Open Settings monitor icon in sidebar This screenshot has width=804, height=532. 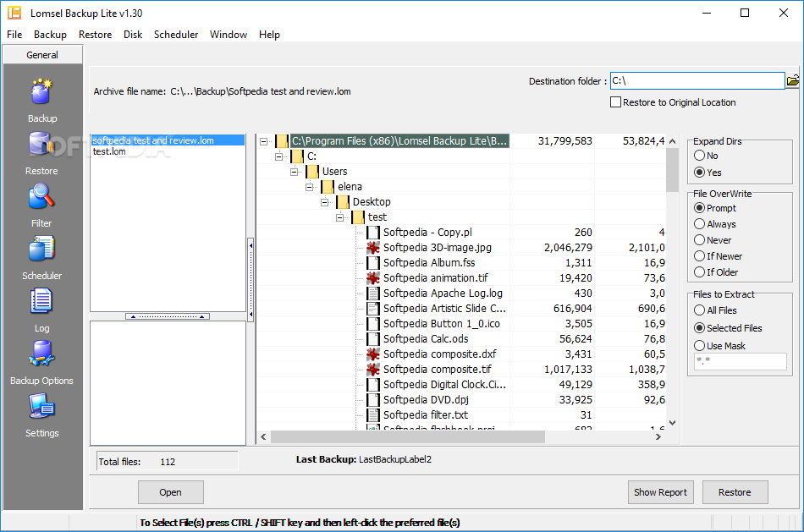[41, 407]
